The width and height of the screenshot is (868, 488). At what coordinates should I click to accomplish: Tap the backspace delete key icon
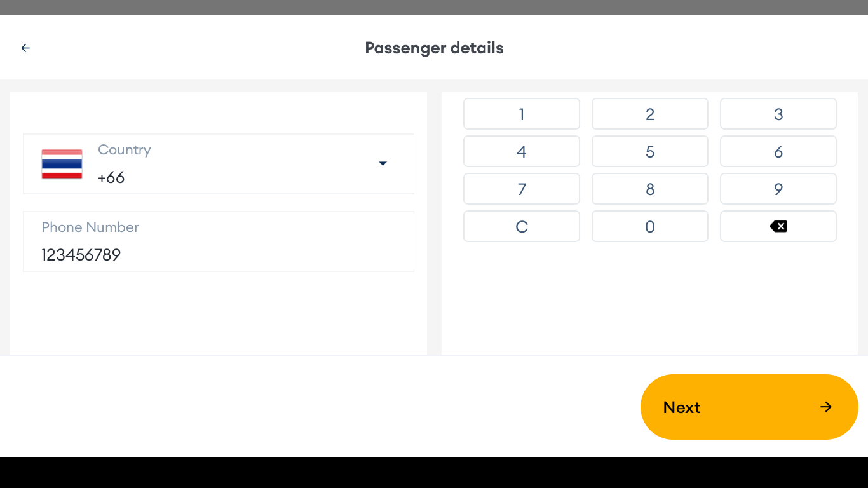click(778, 226)
